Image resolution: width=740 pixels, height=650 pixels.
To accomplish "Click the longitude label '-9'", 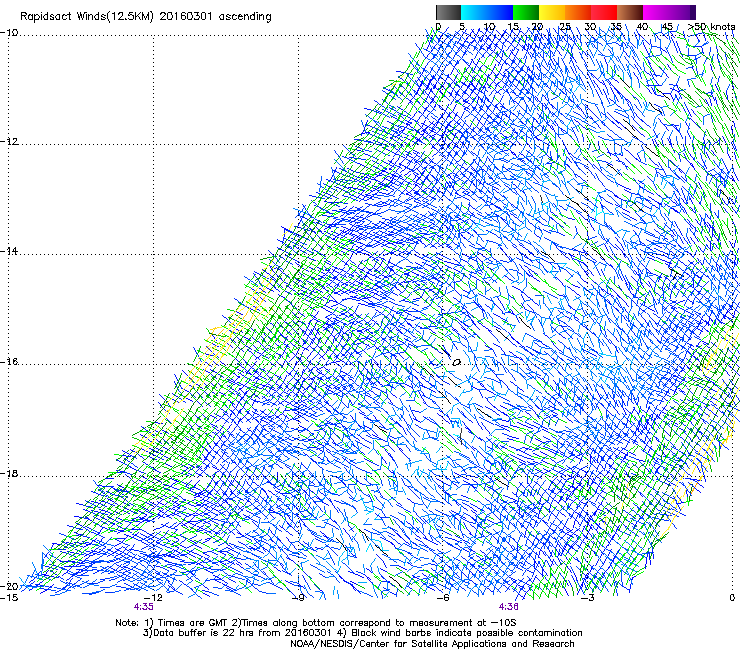I will (x=298, y=597).
